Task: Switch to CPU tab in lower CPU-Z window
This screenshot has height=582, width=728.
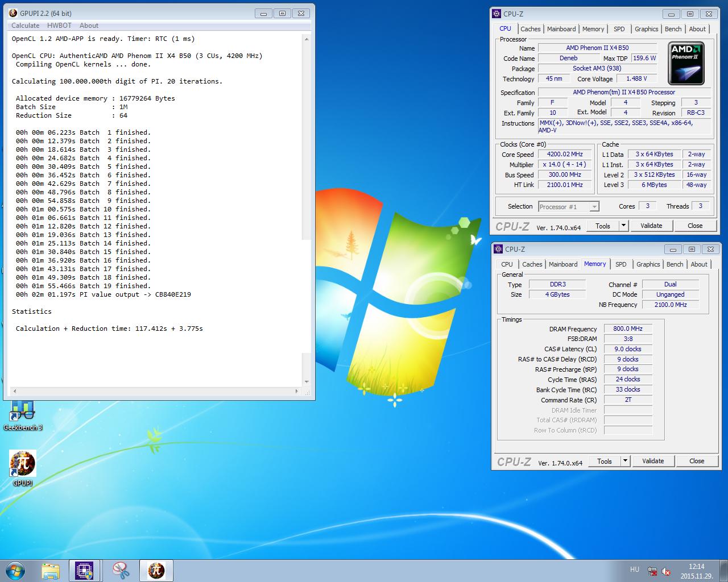Action: (507, 264)
